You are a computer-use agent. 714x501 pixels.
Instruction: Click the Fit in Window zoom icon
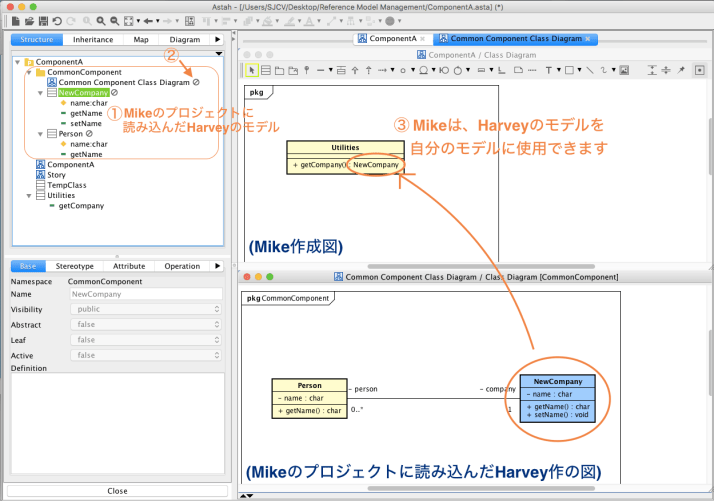click(x=128, y=20)
